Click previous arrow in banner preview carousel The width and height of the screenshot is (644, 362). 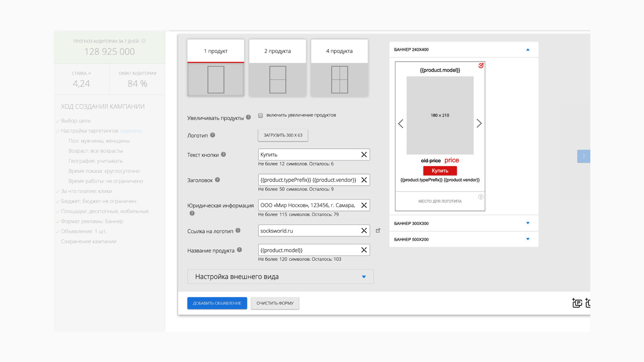tap(401, 124)
